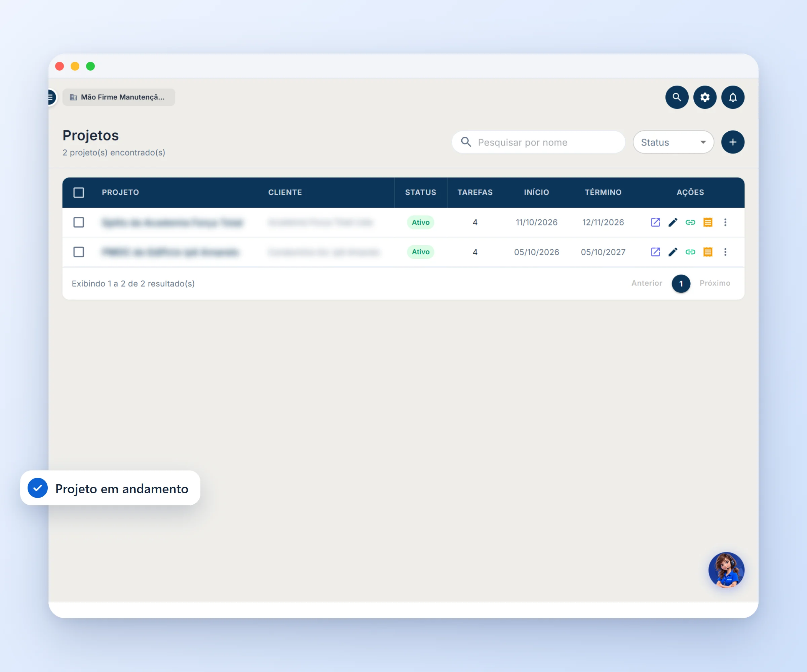Add a new project with plus button

click(733, 142)
